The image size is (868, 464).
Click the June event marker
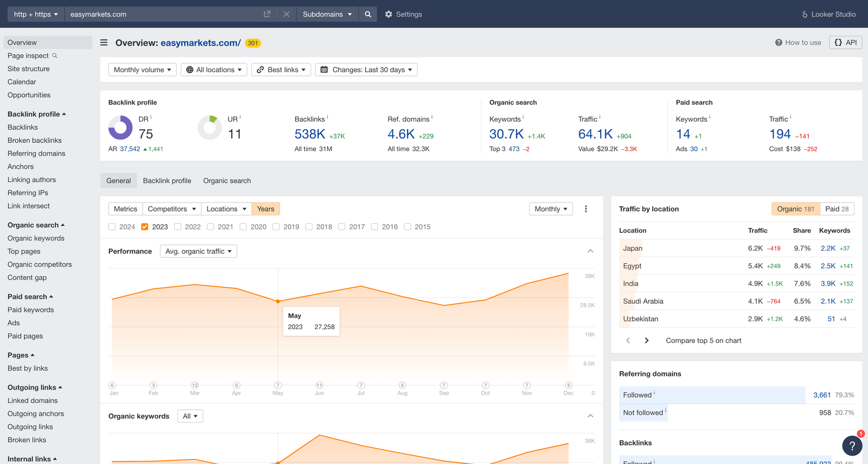(320, 385)
